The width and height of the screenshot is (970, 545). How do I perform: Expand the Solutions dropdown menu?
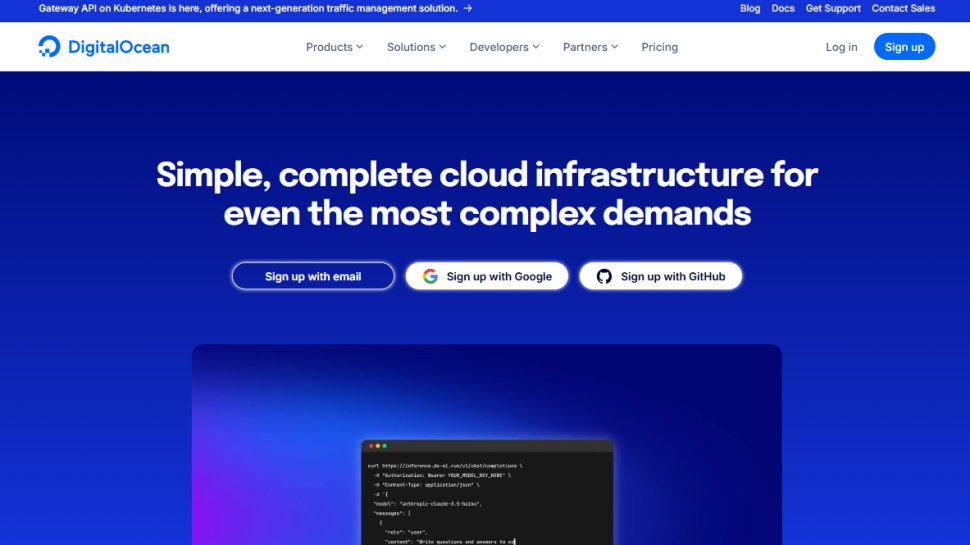tap(416, 47)
